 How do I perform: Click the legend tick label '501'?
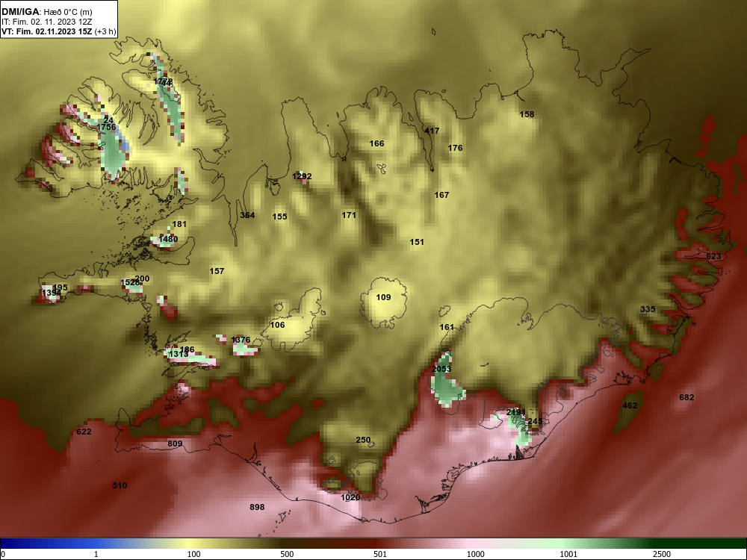[380, 554]
